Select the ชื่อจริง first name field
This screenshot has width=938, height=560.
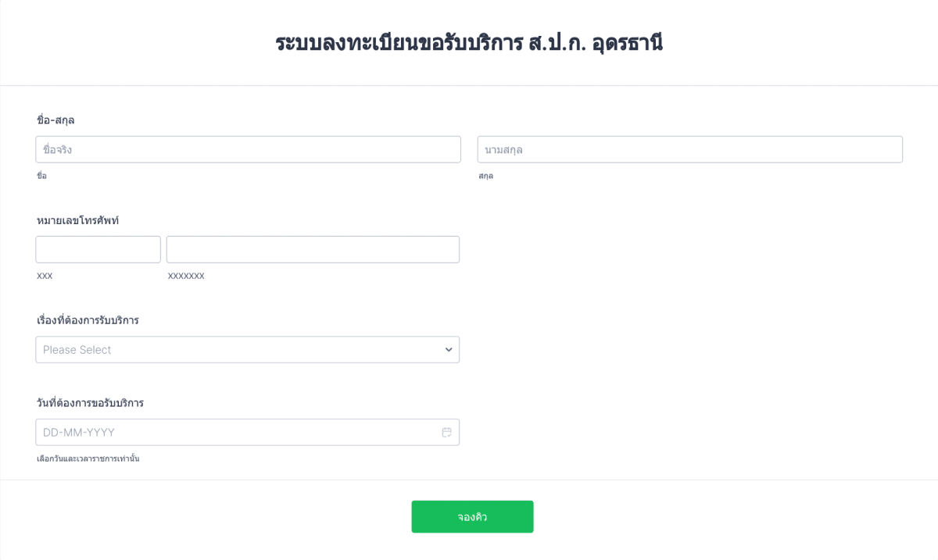[247, 149]
